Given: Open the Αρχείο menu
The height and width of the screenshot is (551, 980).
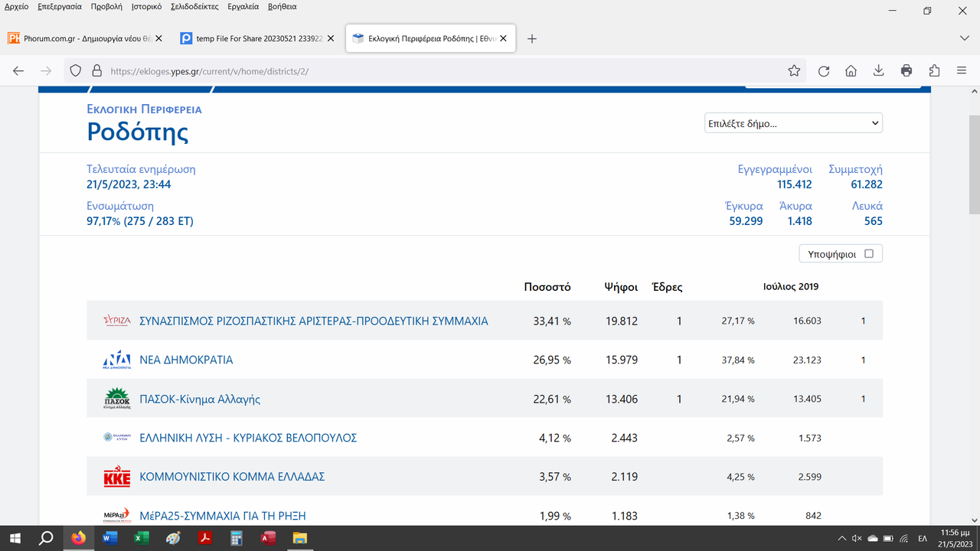Looking at the screenshot, I should pos(17,7).
